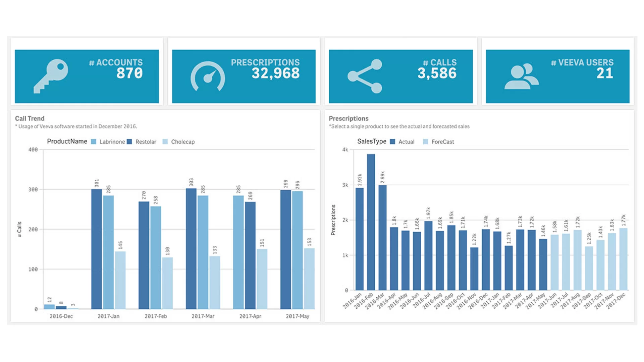The height and width of the screenshot is (362, 644).
Task: Click the 2017-Dec forecast bar labeled 1.77k
Action: tap(623, 259)
